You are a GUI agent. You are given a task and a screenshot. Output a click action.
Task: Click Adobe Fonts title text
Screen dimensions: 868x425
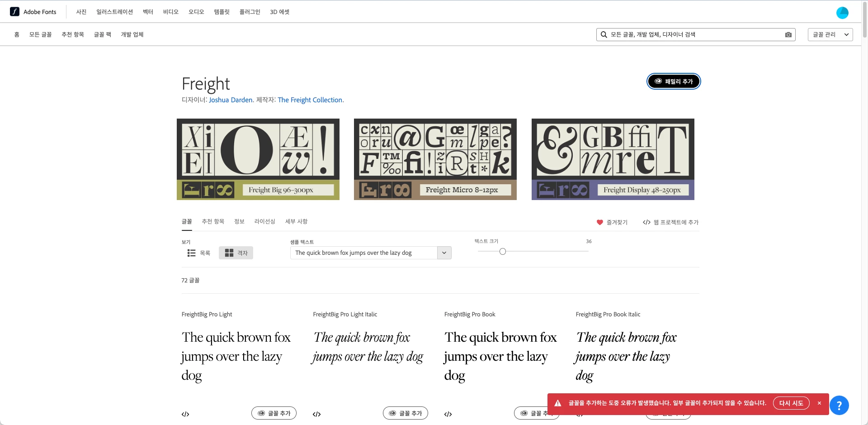40,12
